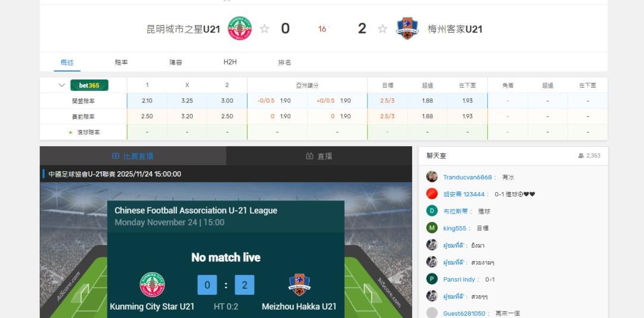Switch to the H2H tab

230,62
